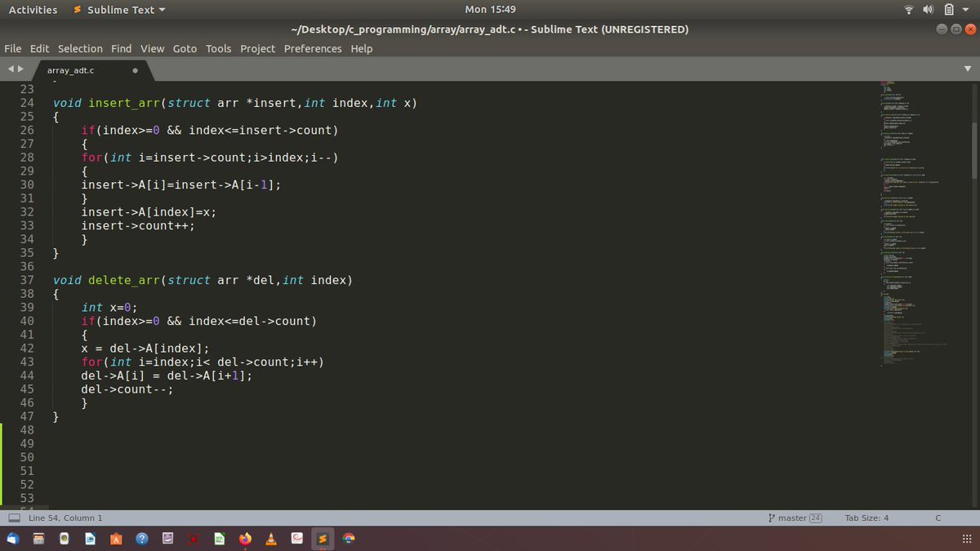Open the Tools menu
The width and height of the screenshot is (980, 551).
click(x=218, y=48)
